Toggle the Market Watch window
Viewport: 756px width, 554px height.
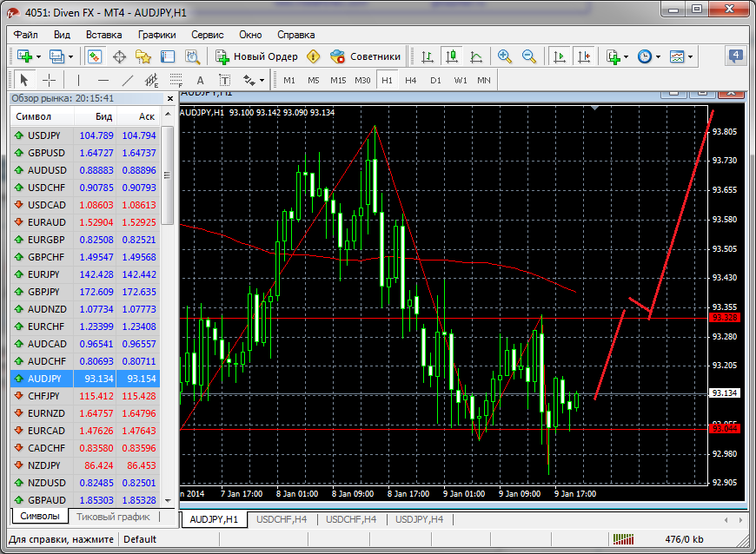pos(95,56)
